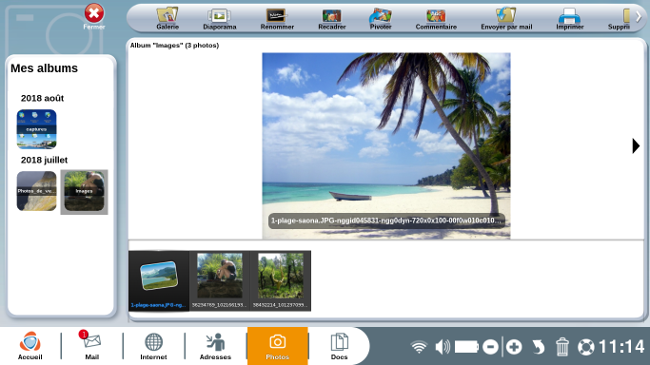Click the photo filename caption
This screenshot has width=650, height=365.
coord(386,221)
